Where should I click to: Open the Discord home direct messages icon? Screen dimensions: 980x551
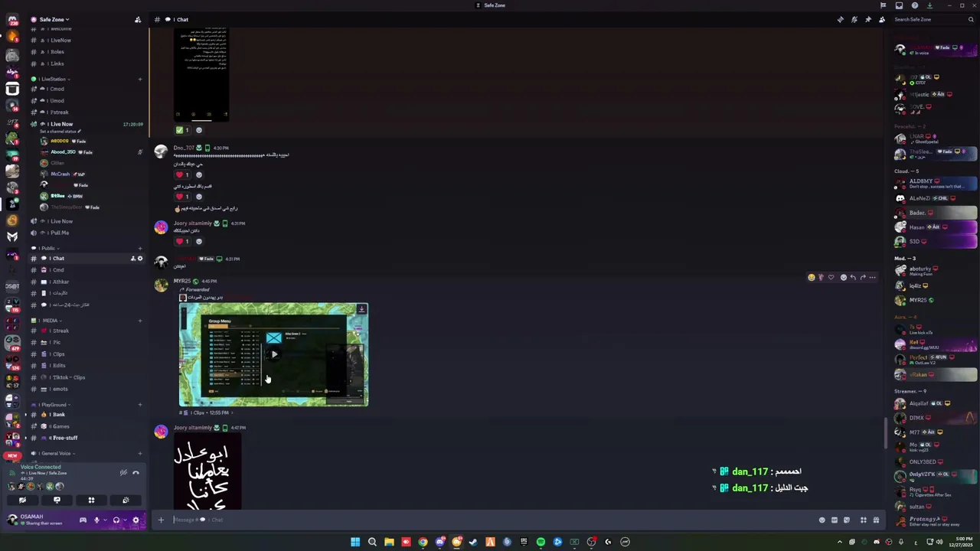pyautogui.click(x=12, y=20)
